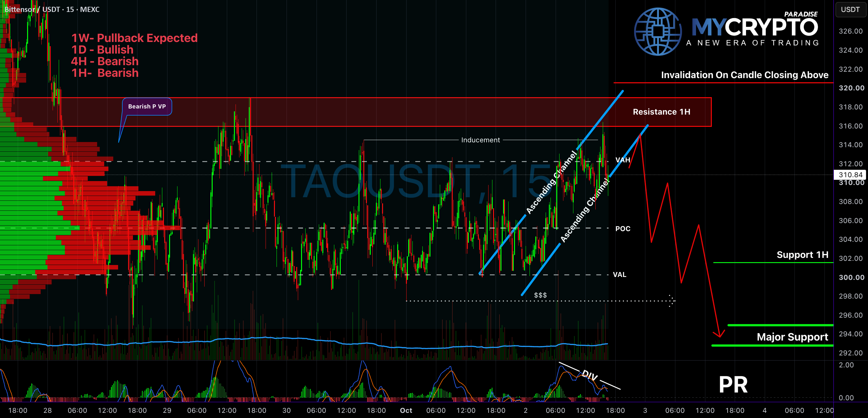
Task: Select the 310.84 current price tag
Action: click(850, 175)
